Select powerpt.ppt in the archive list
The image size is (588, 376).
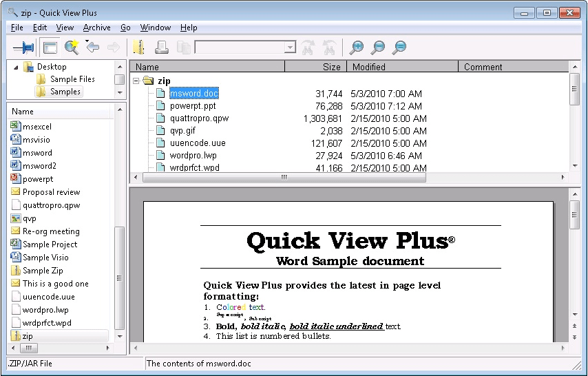pos(193,106)
